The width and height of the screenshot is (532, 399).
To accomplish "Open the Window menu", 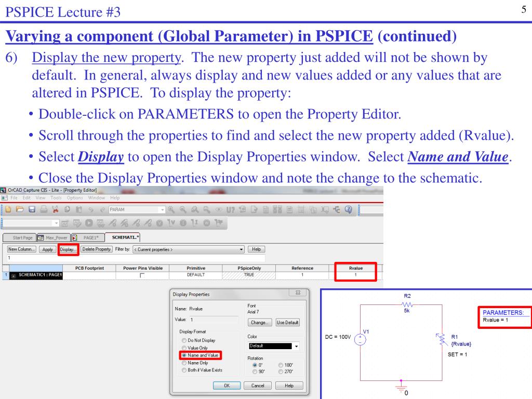I will (96, 198).
